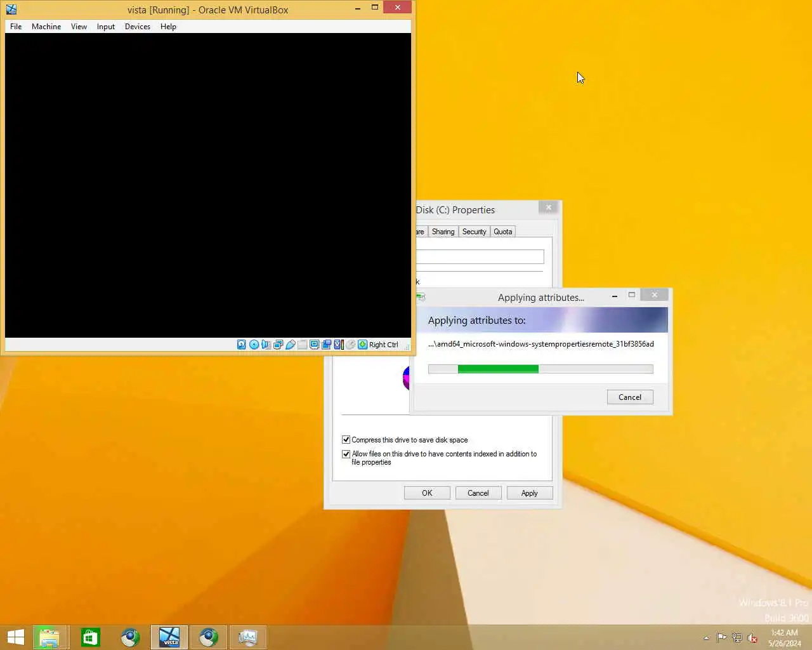
Task: Open the performance monitor taskbar icon
Action: click(248, 637)
